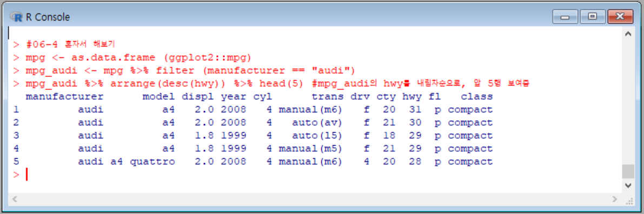The image size is (644, 214).
Task: Maximize the R Console window
Action: tap(592, 16)
